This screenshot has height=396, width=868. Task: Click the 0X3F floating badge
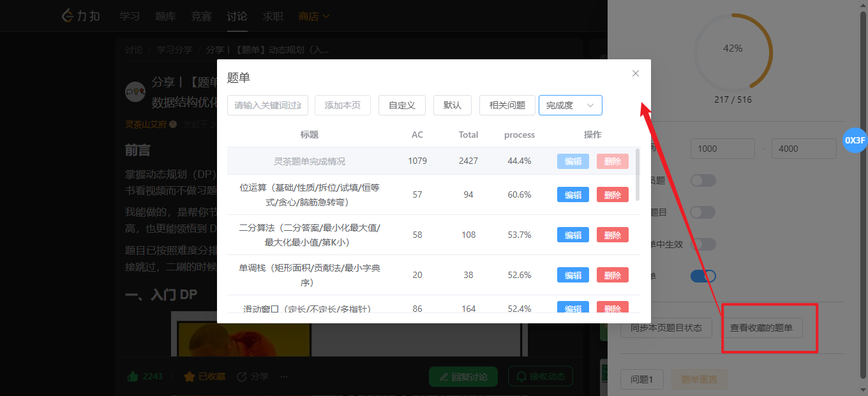(x=855, y=140)
